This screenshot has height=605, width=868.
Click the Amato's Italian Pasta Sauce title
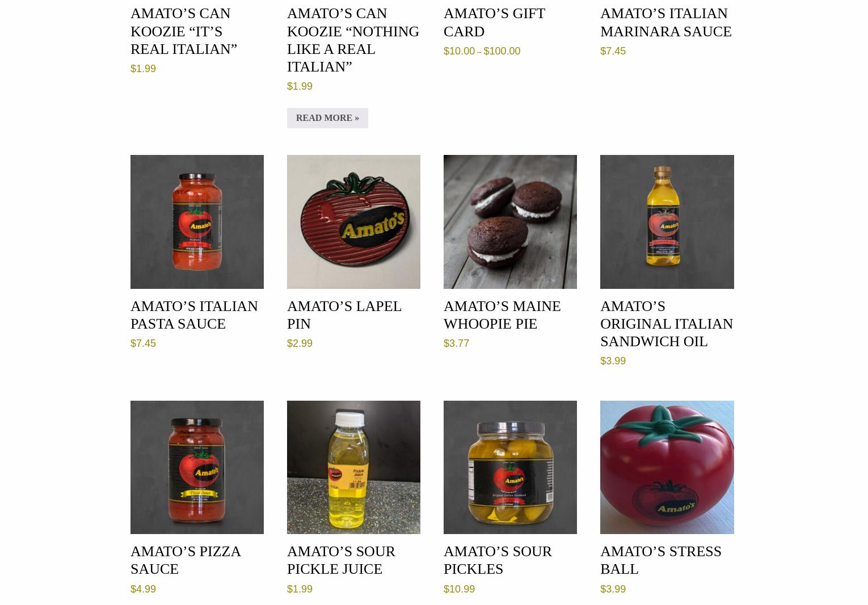pos(194,314)
